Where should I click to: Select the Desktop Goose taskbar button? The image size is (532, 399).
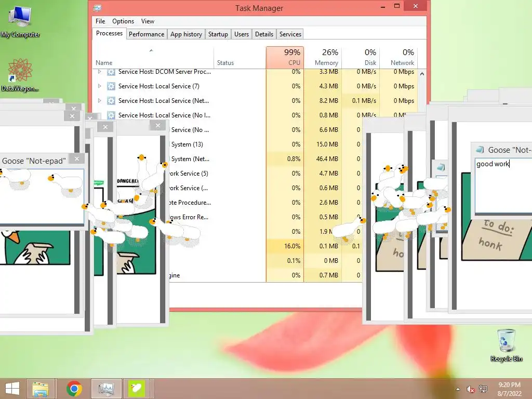point(136,389)
